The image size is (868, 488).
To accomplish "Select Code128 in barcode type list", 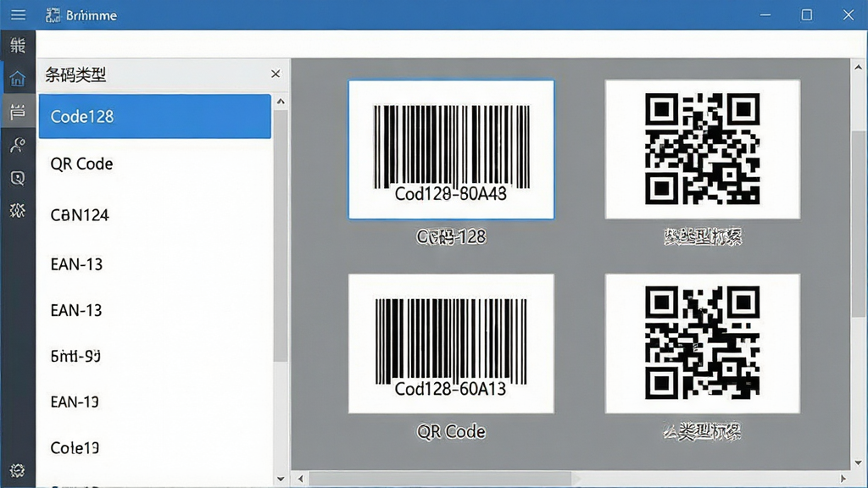I will point(155,116).
